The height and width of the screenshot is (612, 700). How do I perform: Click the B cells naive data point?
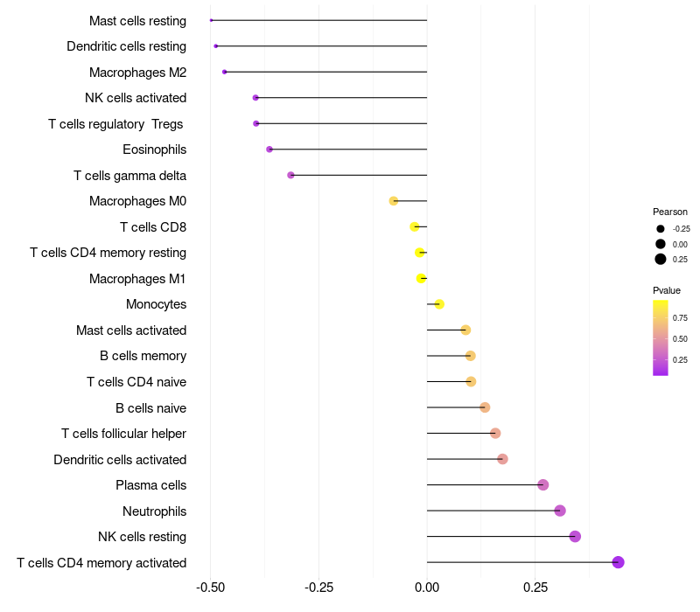point(485,407)
